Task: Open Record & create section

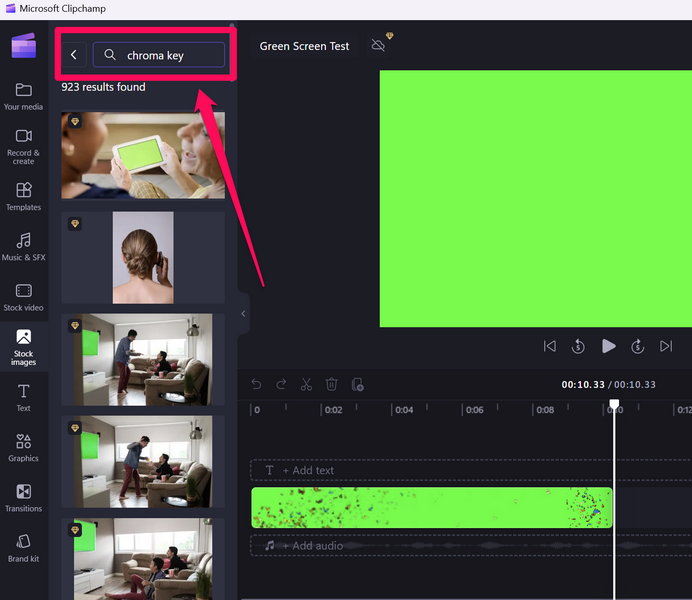Action: [x=23, y=145]
